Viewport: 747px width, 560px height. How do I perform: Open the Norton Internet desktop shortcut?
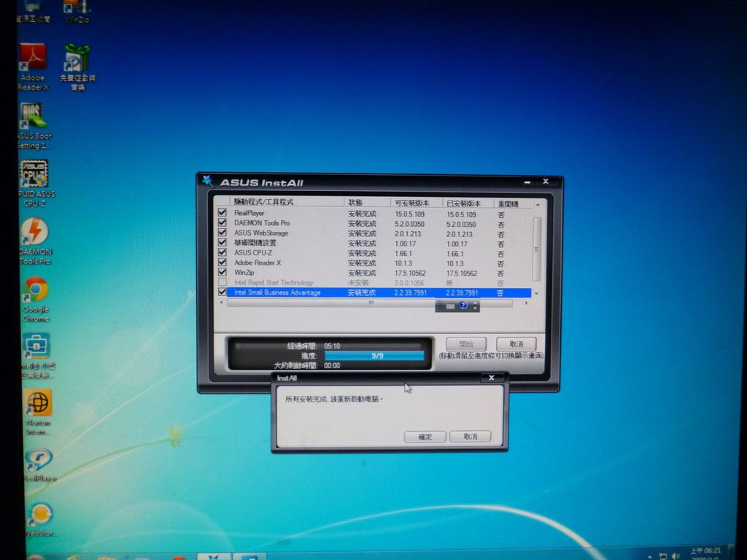(x=38, y=413)
